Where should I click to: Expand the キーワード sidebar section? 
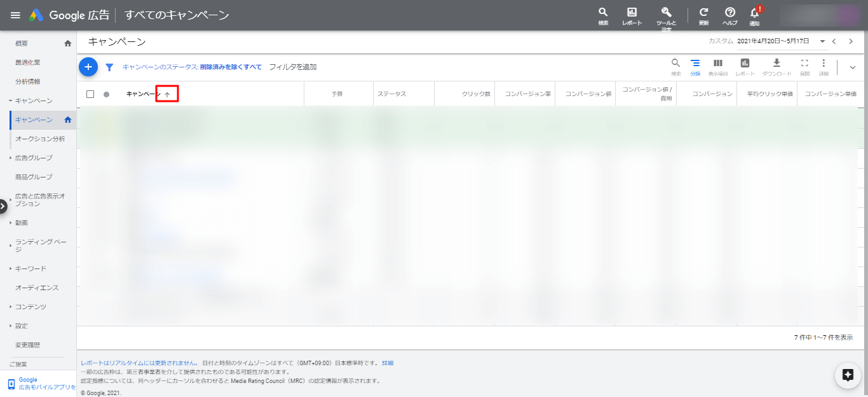click(x=10, y=268)
